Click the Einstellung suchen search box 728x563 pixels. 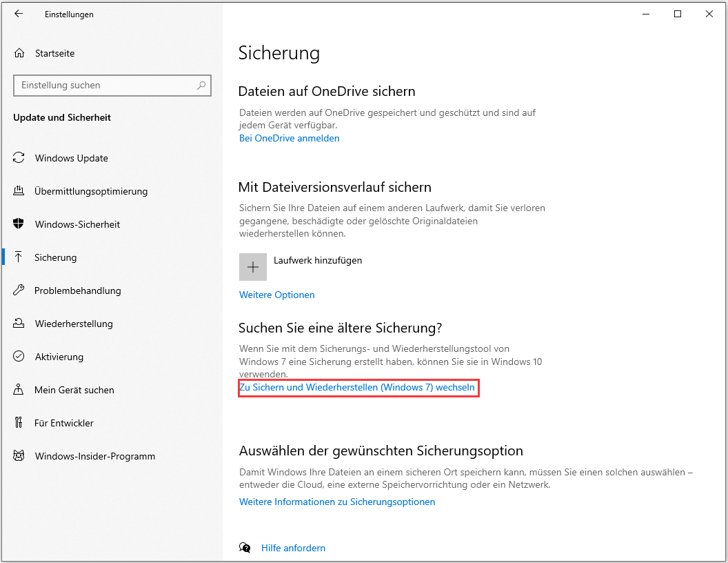[x=112, y=85]
